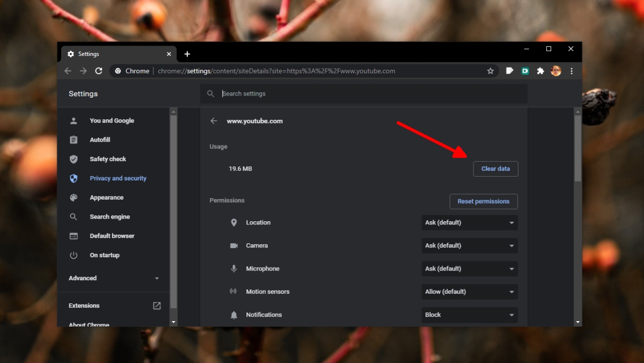Click the Location pin icon

234,222
